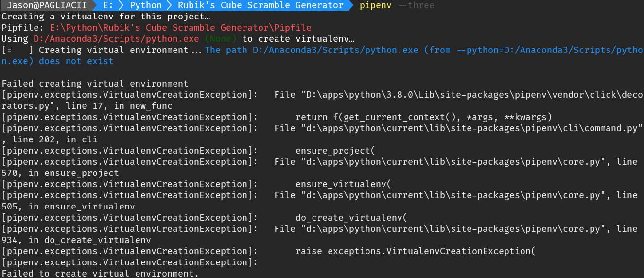Click the 'do_create_virtualenv(' traceback line

coord(351,218)
